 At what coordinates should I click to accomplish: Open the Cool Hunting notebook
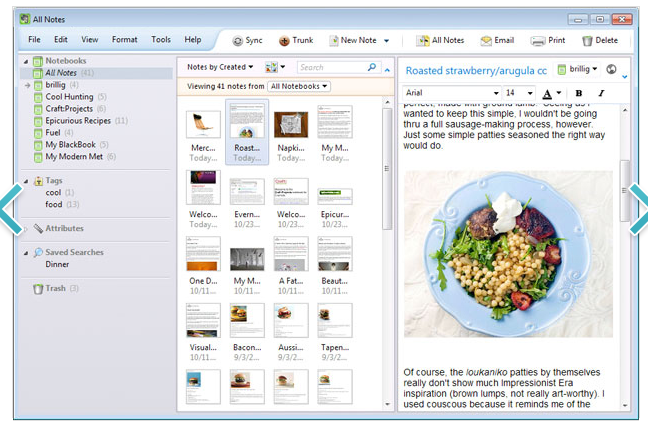[69, 97]
